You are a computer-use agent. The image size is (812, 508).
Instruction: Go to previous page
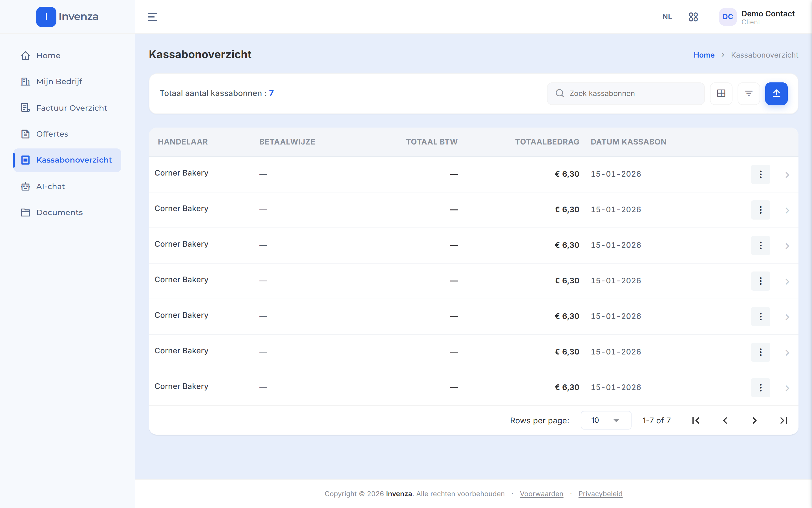[725, 420]
